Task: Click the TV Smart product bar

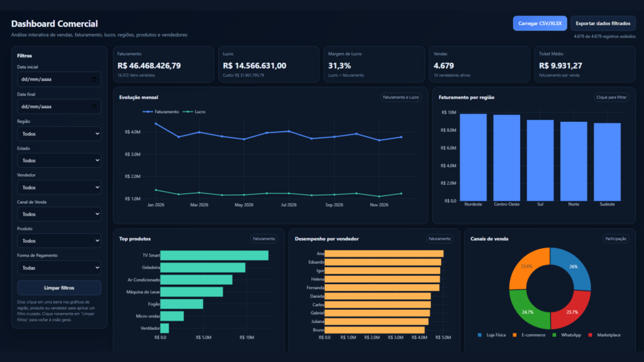Action: [214, 255]
